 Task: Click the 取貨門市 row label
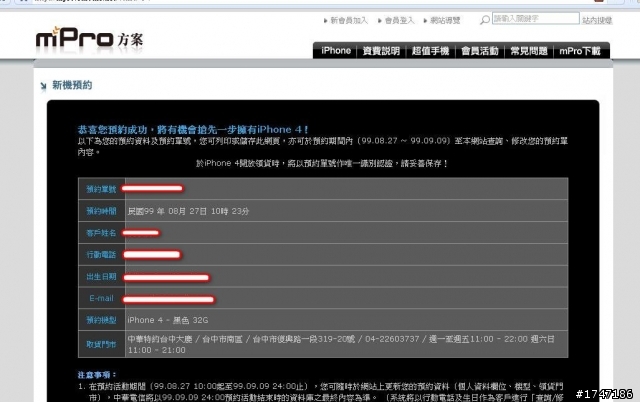pos(101,344)
